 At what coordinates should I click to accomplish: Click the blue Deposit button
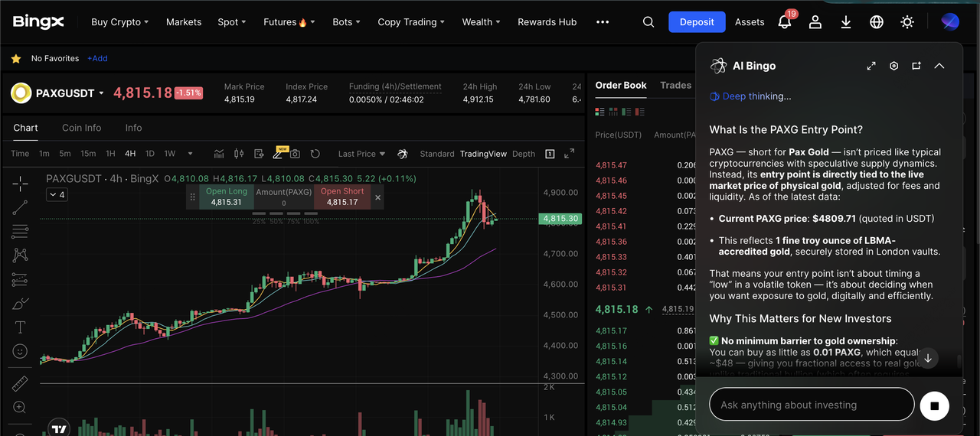tap(696, 22)
